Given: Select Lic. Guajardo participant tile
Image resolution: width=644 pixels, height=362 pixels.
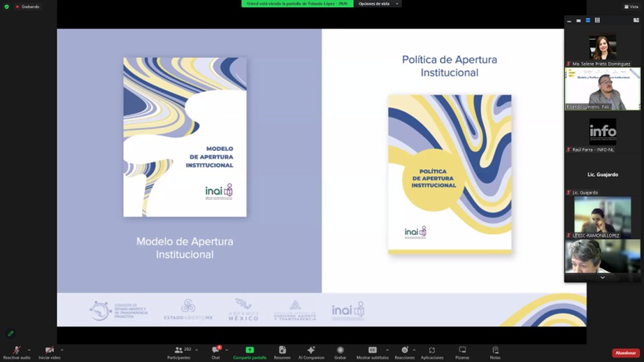Looking at the screenshot, I should click(603, 175).
